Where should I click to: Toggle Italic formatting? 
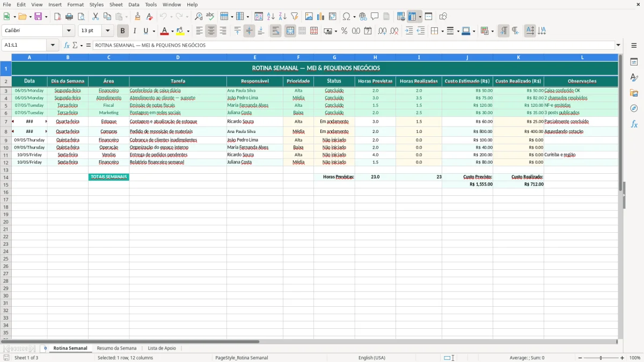pyautogui.click(x=135, y=31)
